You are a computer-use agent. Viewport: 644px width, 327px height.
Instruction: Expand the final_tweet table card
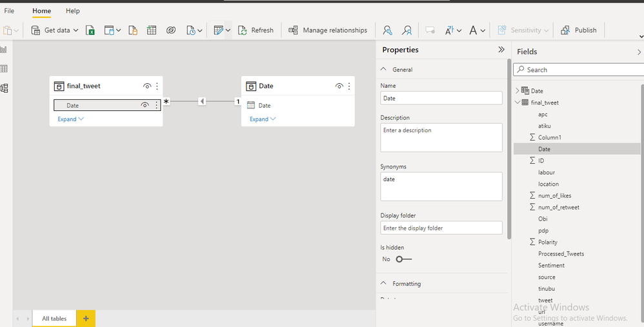[70, 119]
